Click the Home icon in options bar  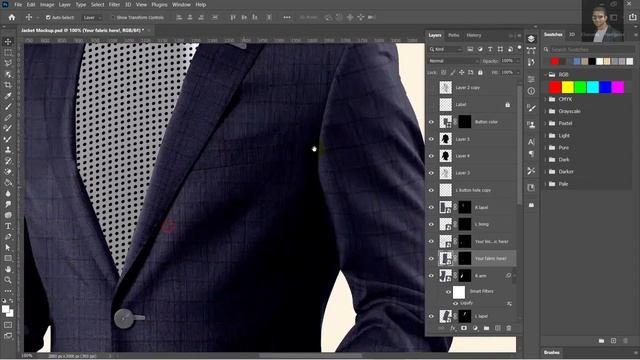(12, 18)
